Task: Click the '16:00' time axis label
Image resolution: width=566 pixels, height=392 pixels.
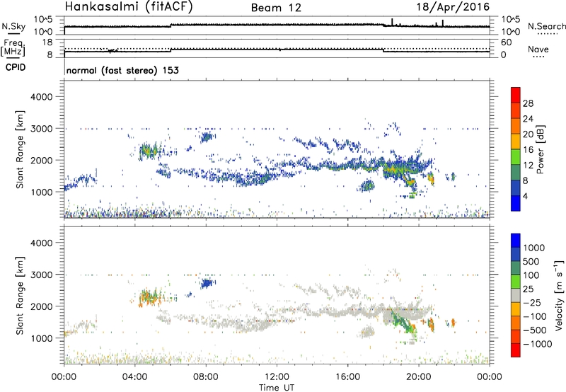Action: pos(347,376)
